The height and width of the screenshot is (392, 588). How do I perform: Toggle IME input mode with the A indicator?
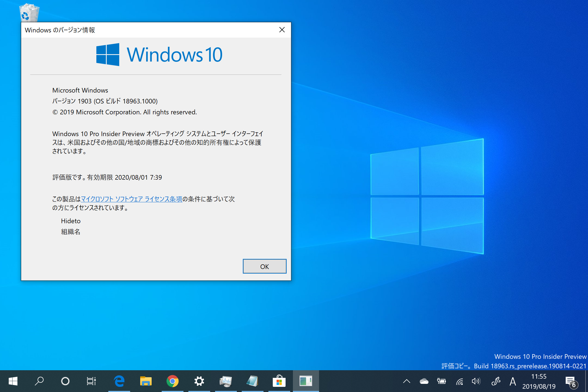pos(513,381)
